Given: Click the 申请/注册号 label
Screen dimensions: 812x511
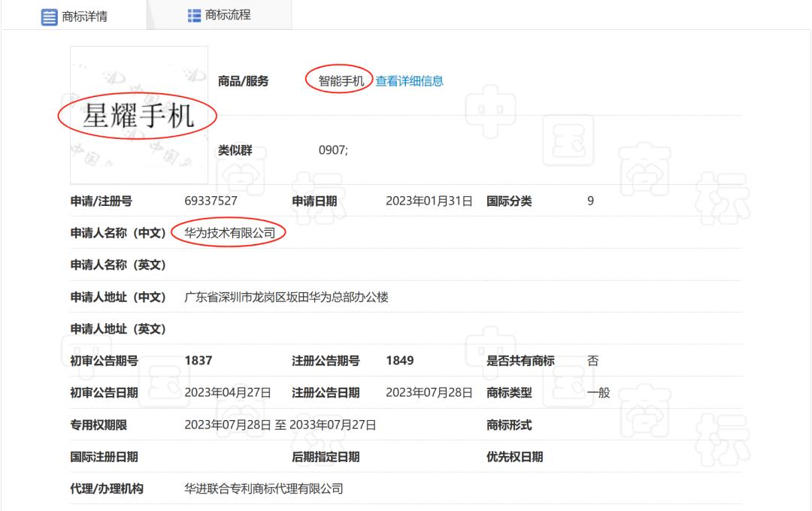Looking at the screenshot, I should 101,201.
